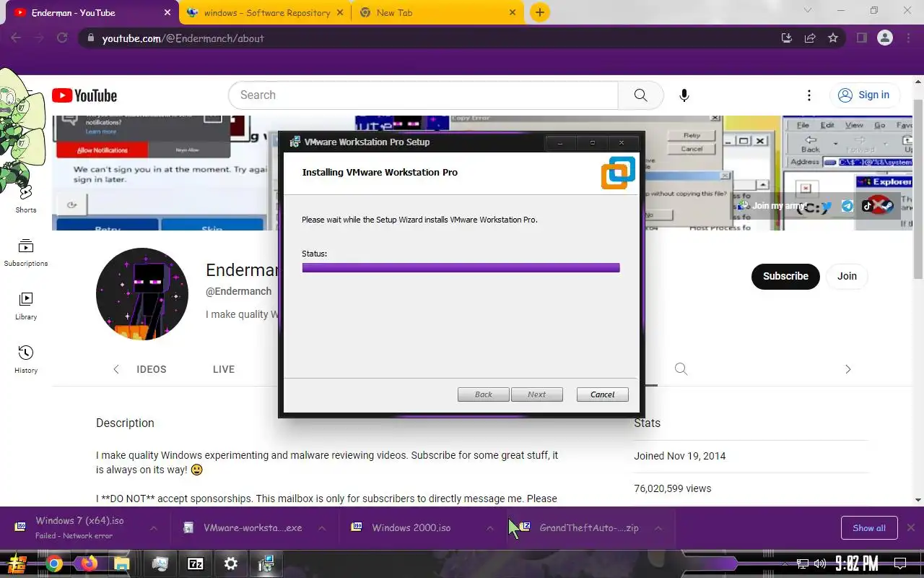Click the VMware installation progress bar
The image size is (924, 578).
tap(461, 267)
